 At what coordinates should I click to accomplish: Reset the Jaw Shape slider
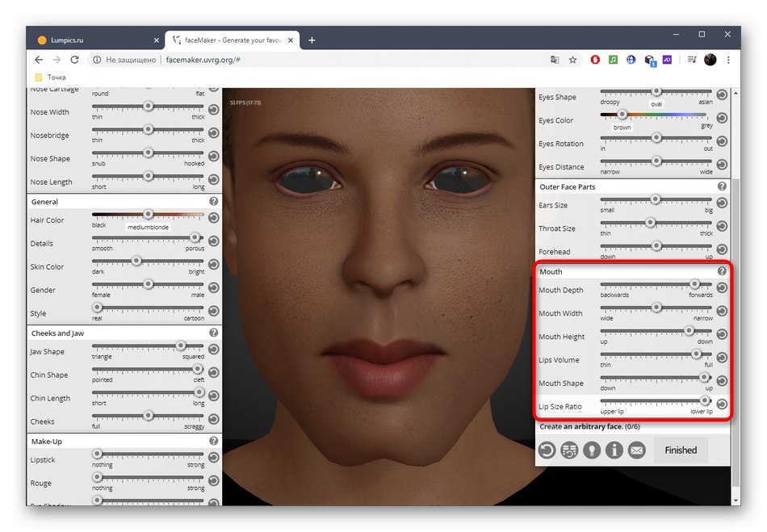(213, 350)
